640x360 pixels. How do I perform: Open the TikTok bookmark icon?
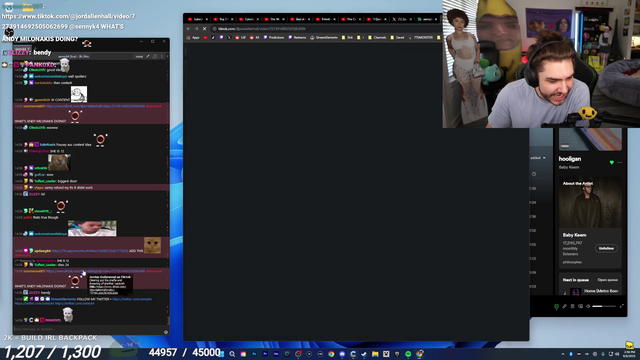coord(213,38)
